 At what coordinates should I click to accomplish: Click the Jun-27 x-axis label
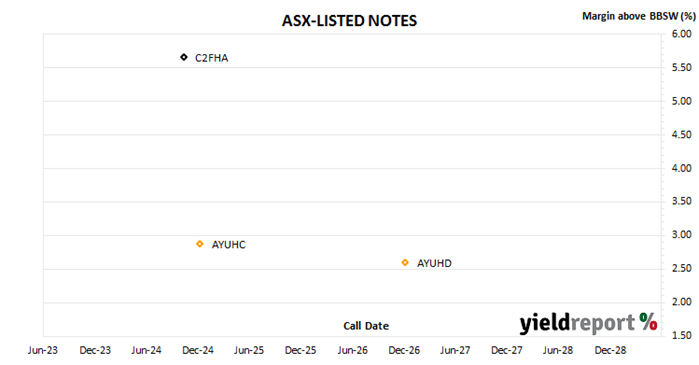pos(455,350)
